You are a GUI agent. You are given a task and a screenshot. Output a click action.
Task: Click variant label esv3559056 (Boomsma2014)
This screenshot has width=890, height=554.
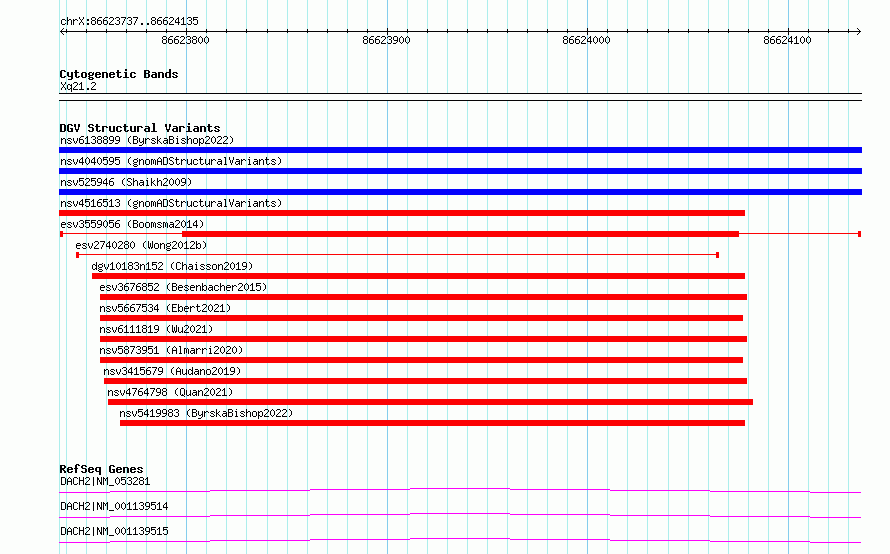click(132, 224)
